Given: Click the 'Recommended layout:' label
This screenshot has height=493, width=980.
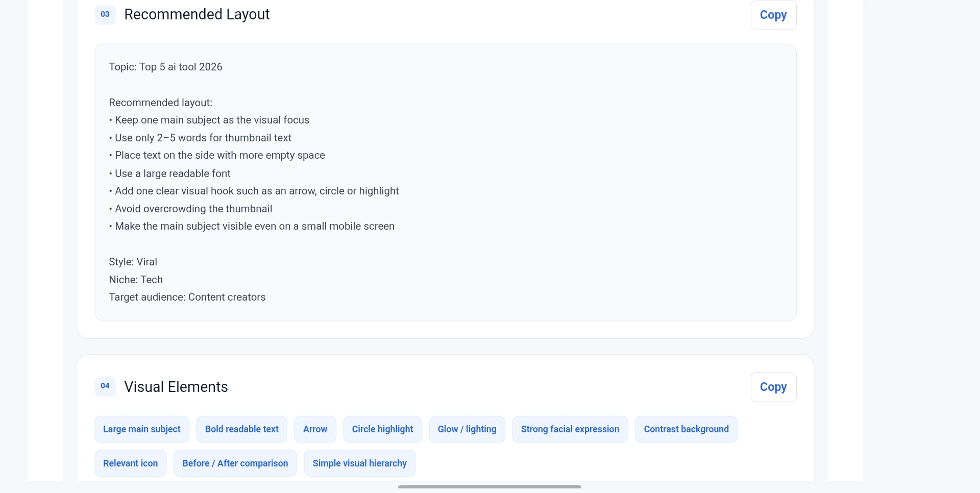Looking at the screenshot, I should 160,103.
